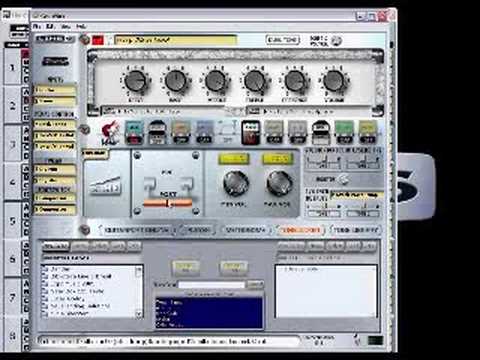This screenshot has width=480, height=360.
Task: Turn the right knob in the gate panel
Action: pyautogui.click(x=279, y=183)
